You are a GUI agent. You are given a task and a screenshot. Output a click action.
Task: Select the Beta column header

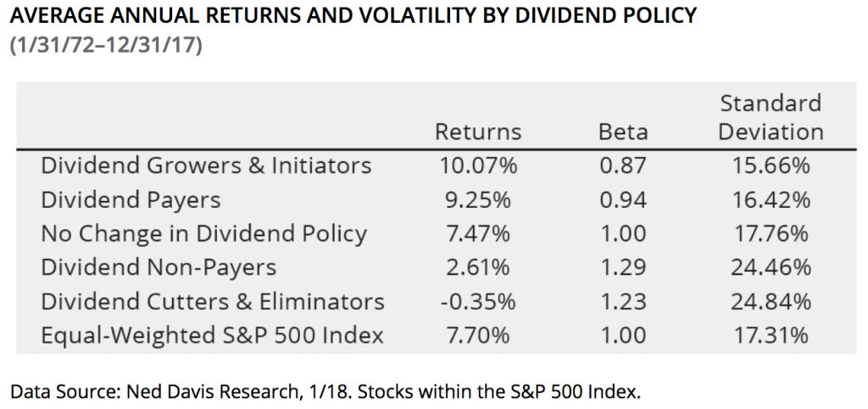point(623,132)
